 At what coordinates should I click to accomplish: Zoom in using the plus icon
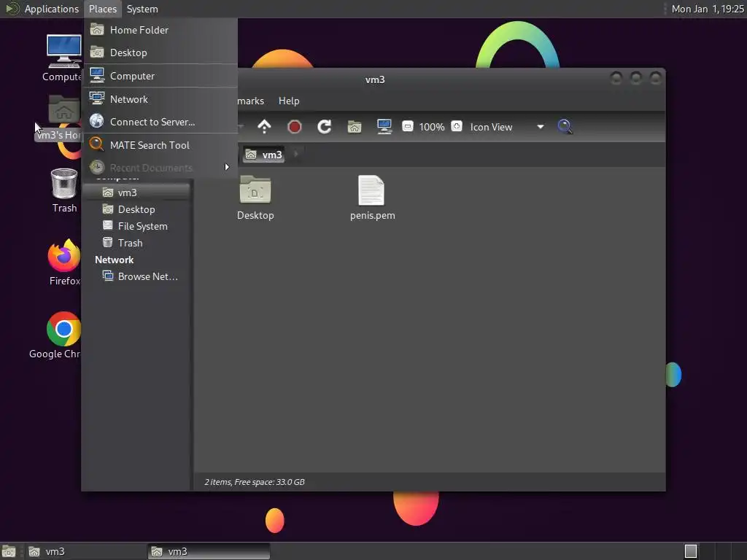click(457, 126)
